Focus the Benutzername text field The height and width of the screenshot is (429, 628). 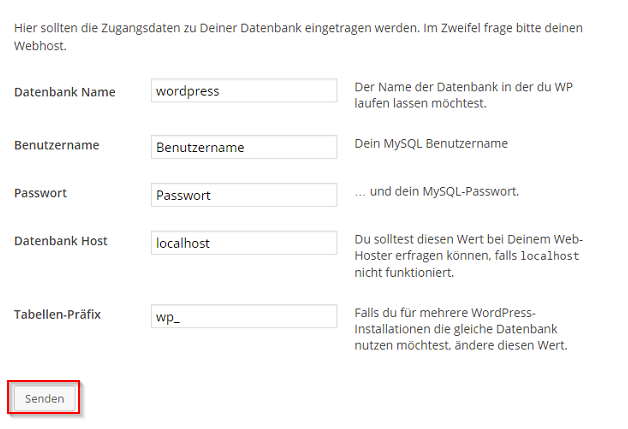[243, 147]
